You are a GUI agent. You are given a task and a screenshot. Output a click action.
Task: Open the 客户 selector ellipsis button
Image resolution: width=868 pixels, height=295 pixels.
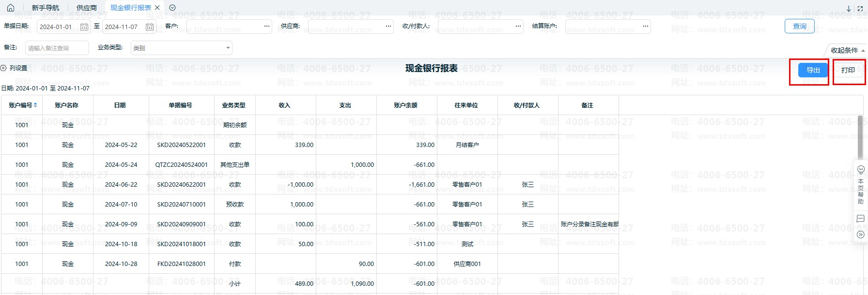(267, 26)
